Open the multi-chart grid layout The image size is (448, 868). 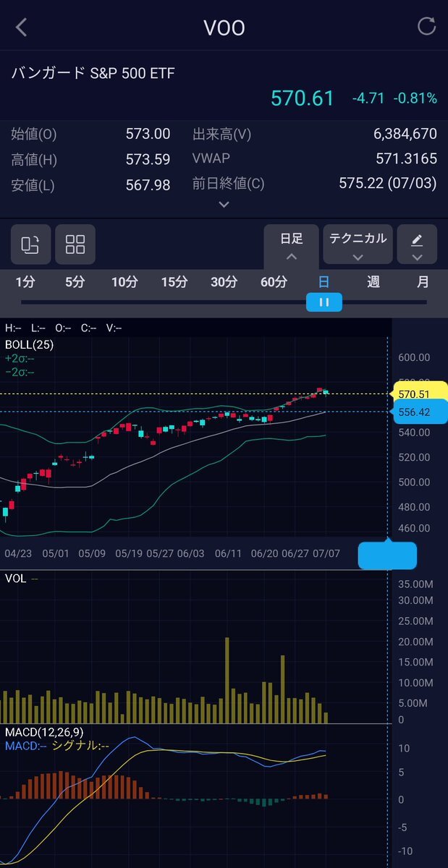[x=75, y=244]
